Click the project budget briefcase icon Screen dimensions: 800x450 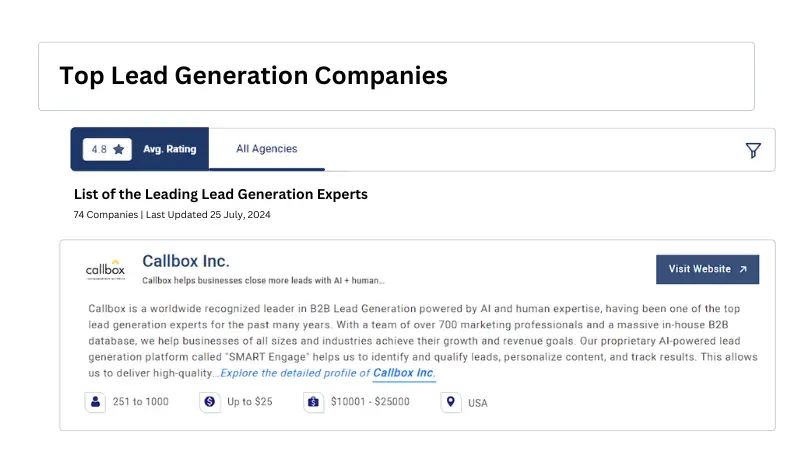point(313,402)
